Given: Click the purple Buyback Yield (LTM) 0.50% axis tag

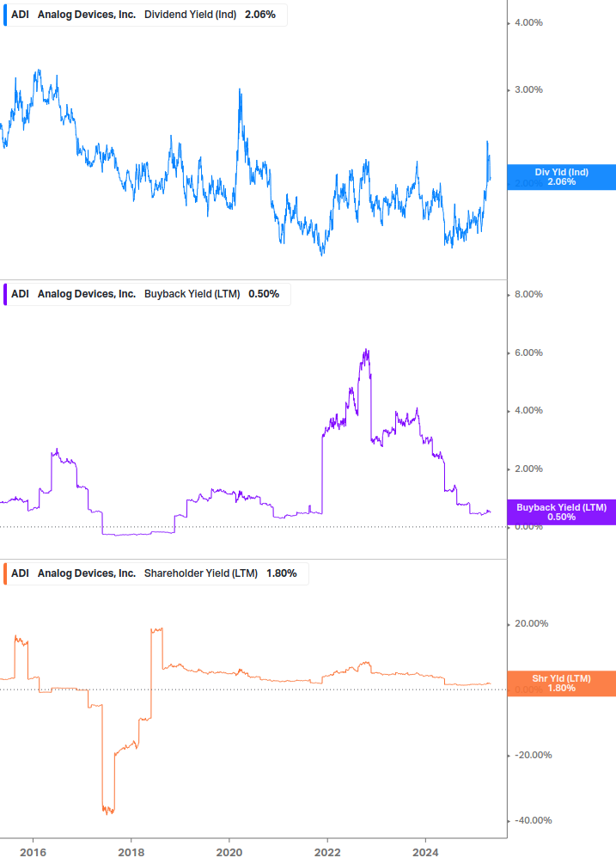Looking at the screenshot, I should pos(562,512).
